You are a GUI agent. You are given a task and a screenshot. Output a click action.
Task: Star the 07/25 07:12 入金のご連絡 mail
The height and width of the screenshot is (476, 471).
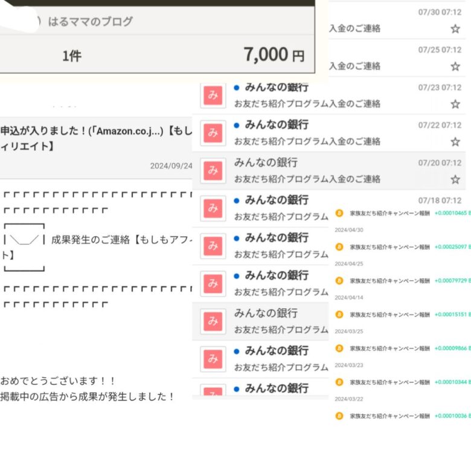point(455,66)
